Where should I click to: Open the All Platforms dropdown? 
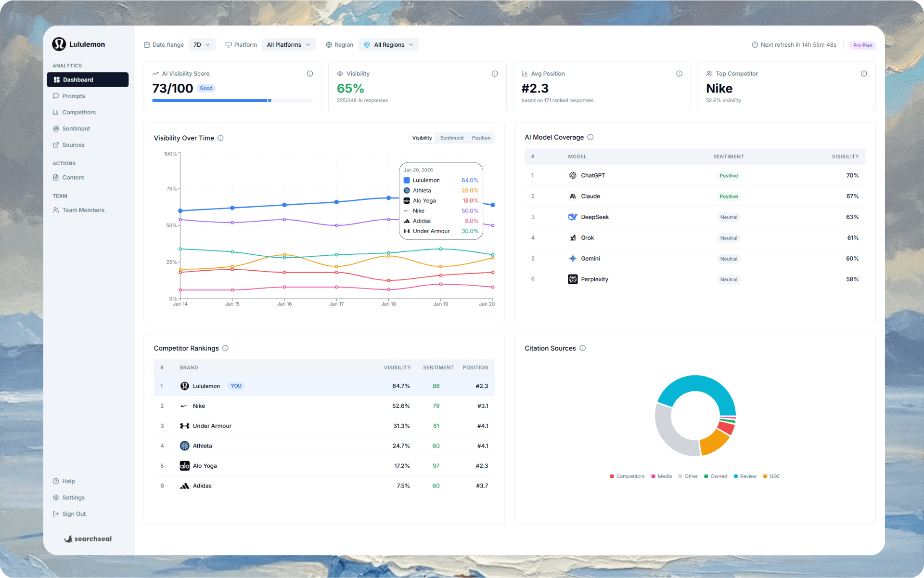point(288,44)
